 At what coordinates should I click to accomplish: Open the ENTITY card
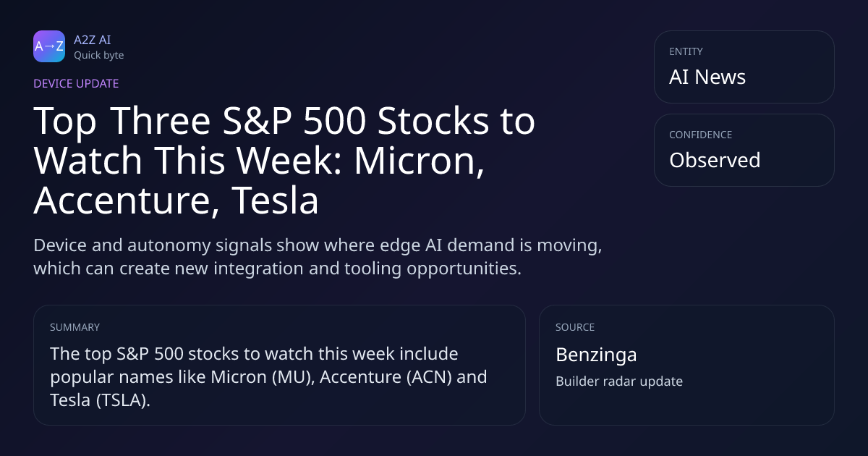click(744, 67)
